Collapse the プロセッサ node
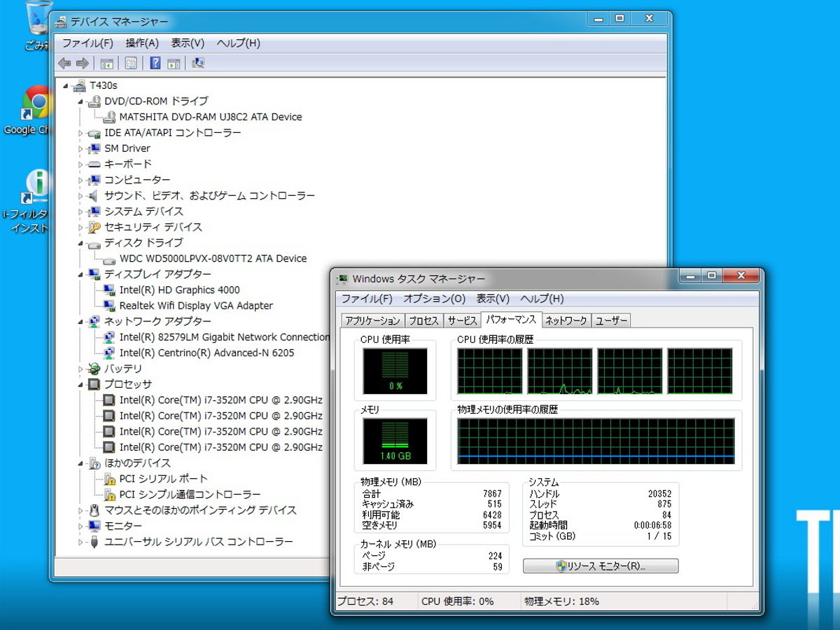The width and height of the screenshot is (840, 630). click(80, 385)
